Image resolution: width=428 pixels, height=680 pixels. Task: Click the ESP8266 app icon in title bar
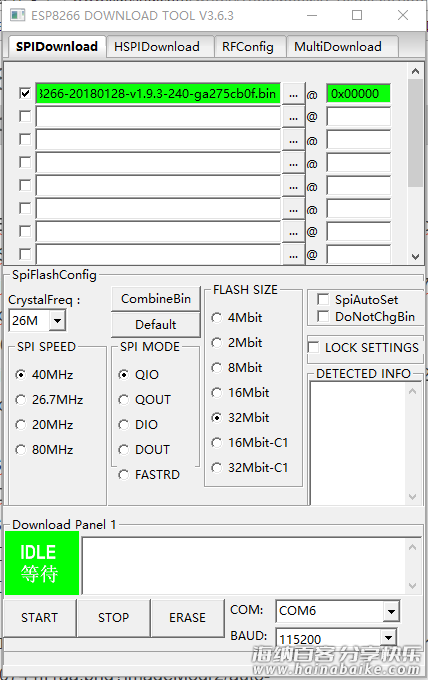coord(17,15)
